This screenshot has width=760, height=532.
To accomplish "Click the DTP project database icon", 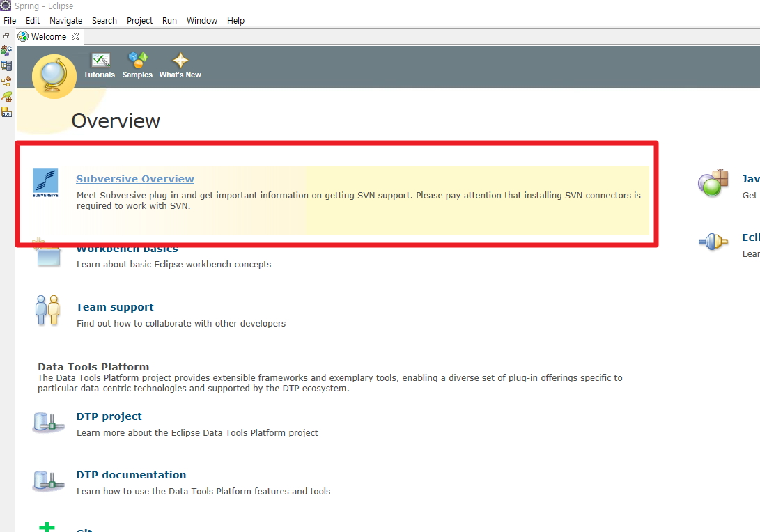I will (x=49, y=422).
